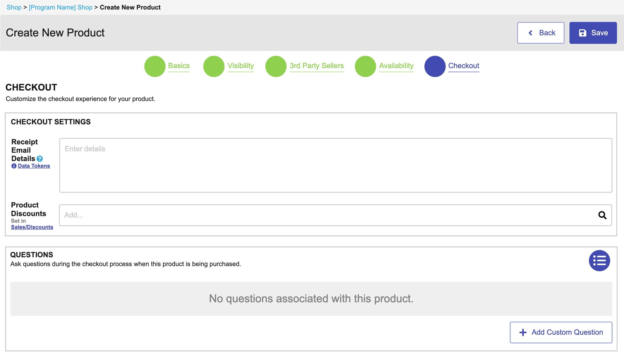Click the green 3rd Party Sellers circle
Image resolution: width=624 pixels, height=364 pixels.
(276, 66)
